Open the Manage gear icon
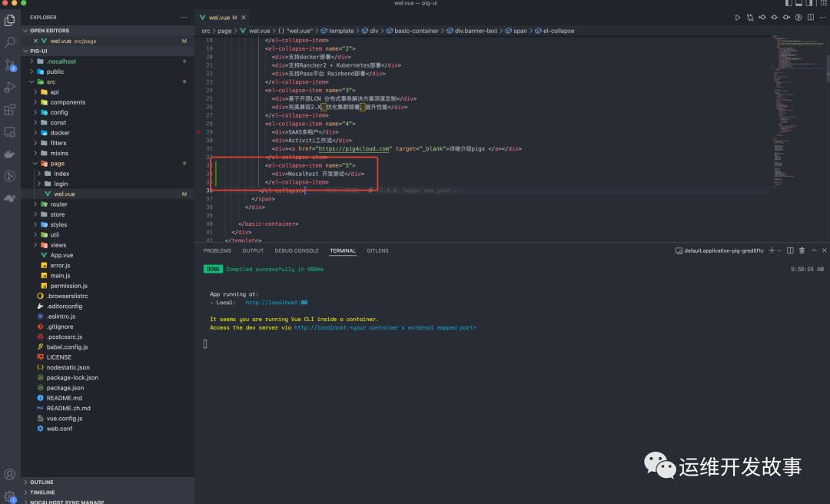Screen dimensions: 830x504 point(9,496)
